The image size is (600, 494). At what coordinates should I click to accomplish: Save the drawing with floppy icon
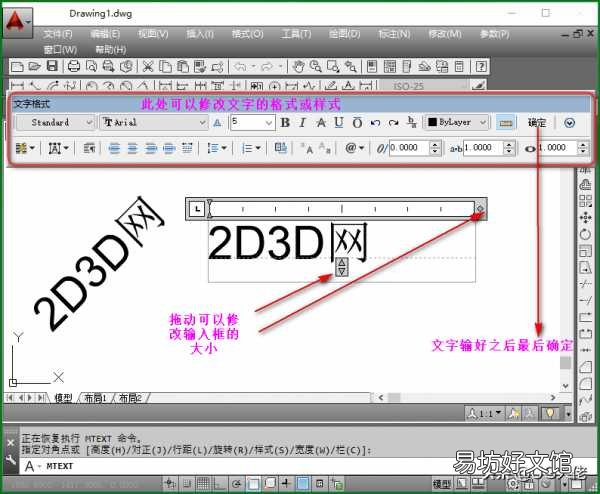pyautogui.click(x=52, y=66)
